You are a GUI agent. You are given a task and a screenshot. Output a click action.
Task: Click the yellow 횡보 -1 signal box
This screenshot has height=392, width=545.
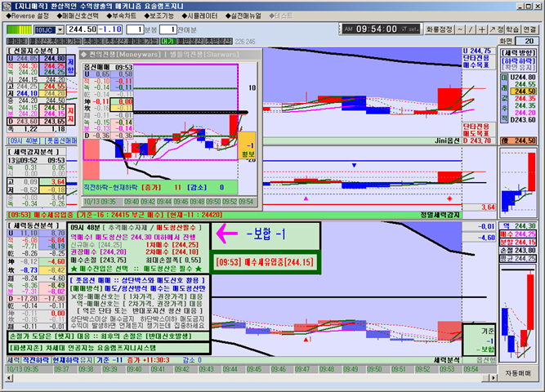click(247, 145)
